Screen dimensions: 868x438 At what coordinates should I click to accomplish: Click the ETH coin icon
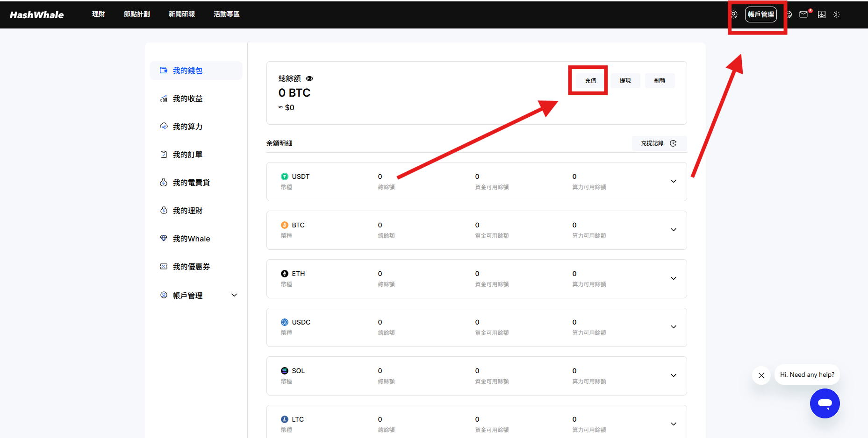click(x=285, y=274)
